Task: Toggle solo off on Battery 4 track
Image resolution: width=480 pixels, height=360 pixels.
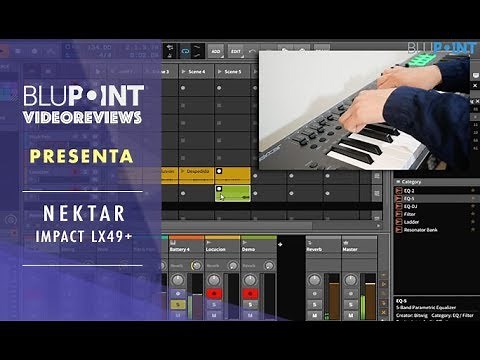Action: (178, 304)
